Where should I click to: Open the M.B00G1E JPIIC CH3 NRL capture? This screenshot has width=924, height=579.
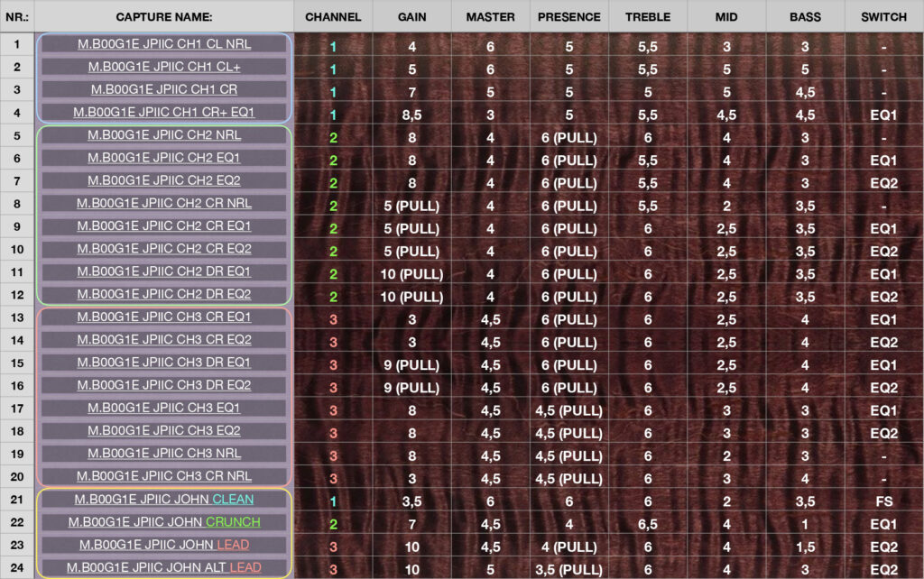164,454
